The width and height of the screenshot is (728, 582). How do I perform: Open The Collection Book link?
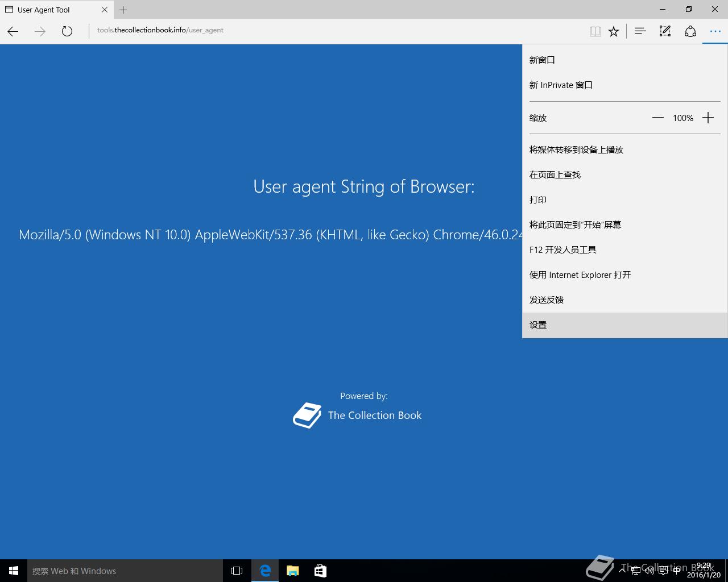tap(375, 415)
